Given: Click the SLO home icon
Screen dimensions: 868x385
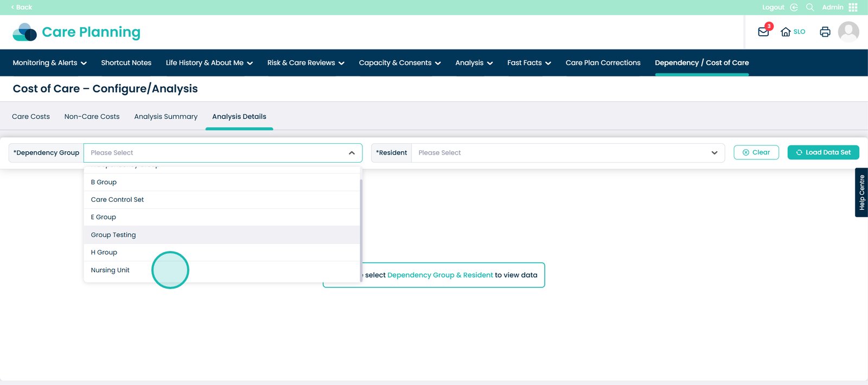Looking at the screenshot, I should (x=786, y=32).
